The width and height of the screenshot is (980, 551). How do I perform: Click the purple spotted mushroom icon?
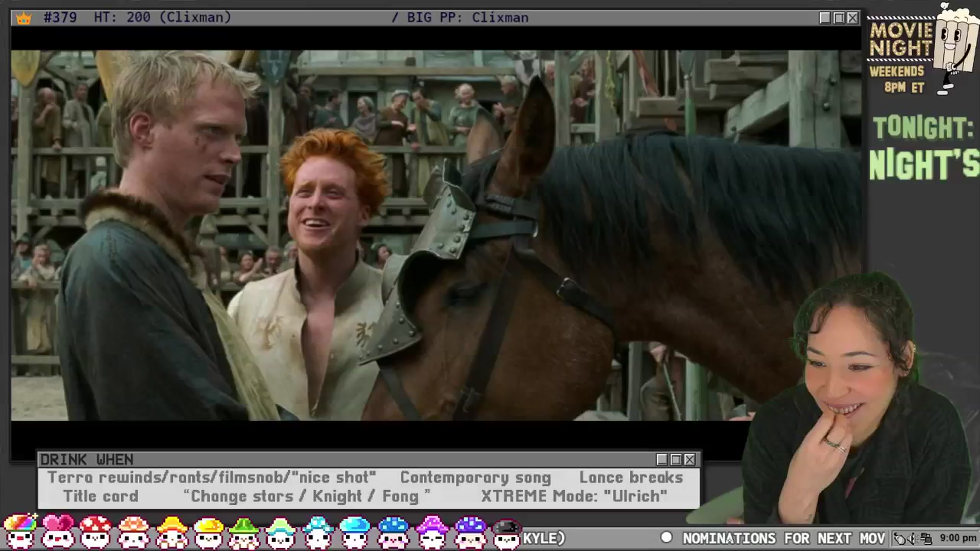click(x=470, y=533)
